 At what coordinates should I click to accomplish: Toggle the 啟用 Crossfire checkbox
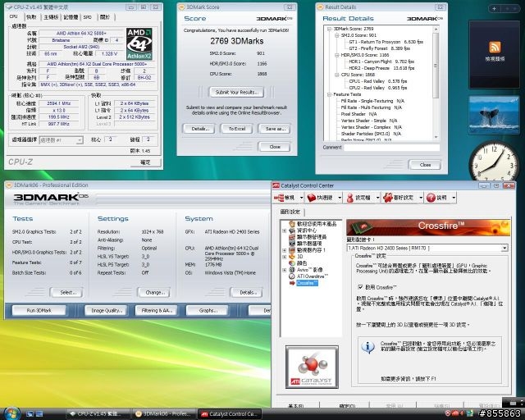pyautogui.click(x=360, y=287)
